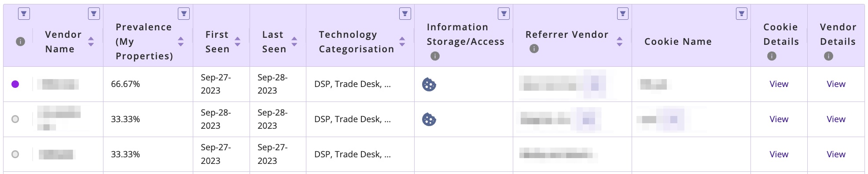Click 'DSP, Trade Desk, ...' cell in second row
The height and width of the screenshot is (174, 868).
point(352,119)
